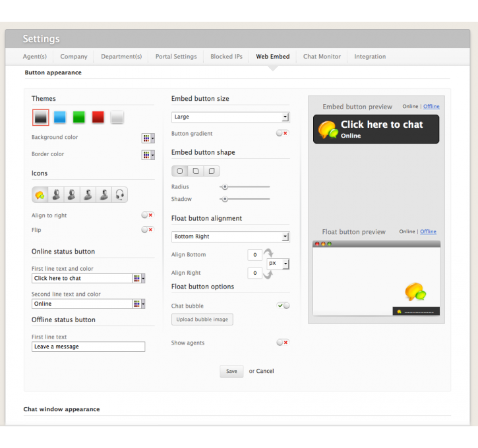Open the Agent(s) tab
The width and height of the screenshot is (478, 448).
35,57
